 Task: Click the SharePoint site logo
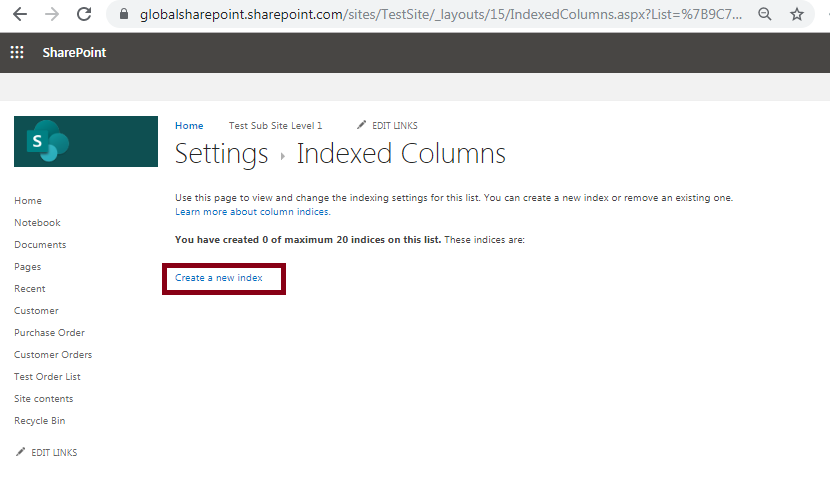pos(86,141)
